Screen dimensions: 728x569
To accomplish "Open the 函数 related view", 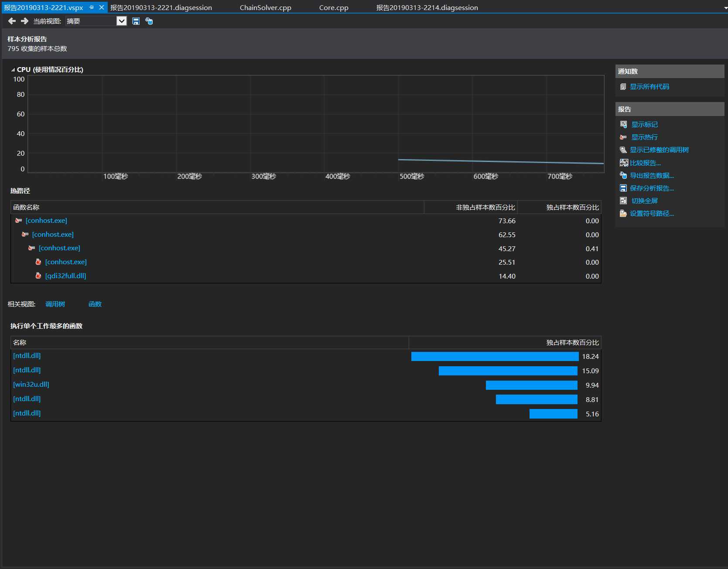I will tap(95, 304).
